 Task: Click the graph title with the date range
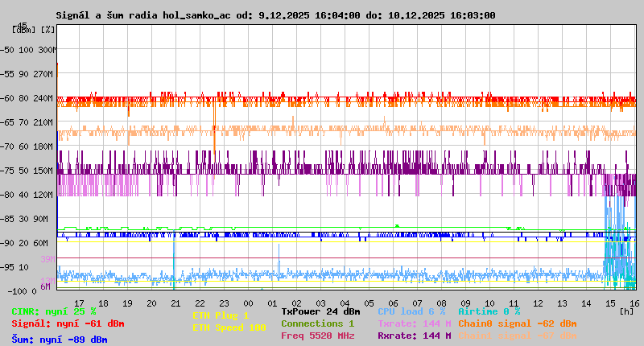point(275,15)
